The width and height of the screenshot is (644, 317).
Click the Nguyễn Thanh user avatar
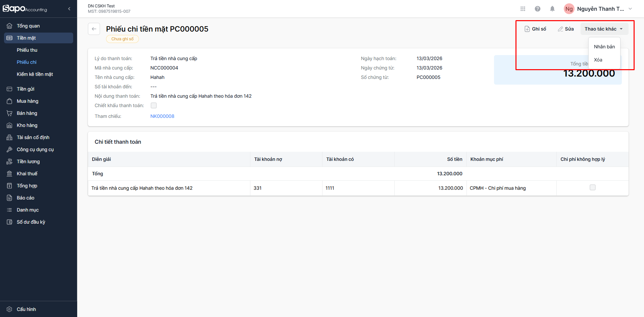569,9
